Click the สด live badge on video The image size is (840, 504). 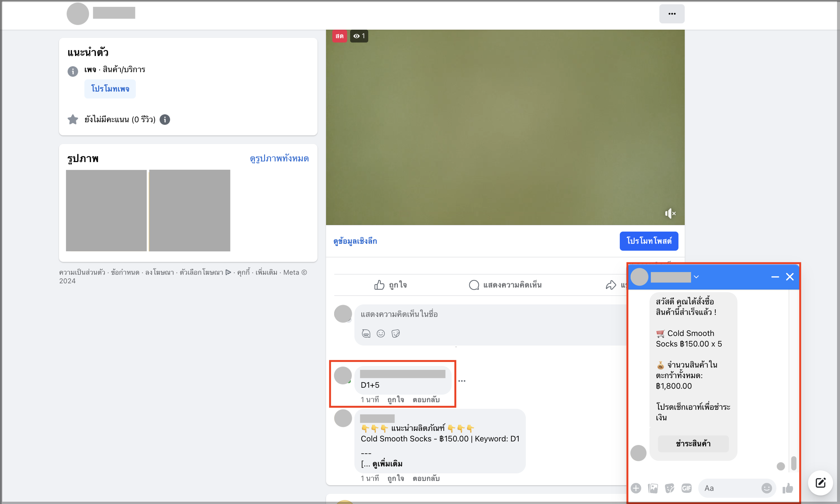[x=339, y=36]
